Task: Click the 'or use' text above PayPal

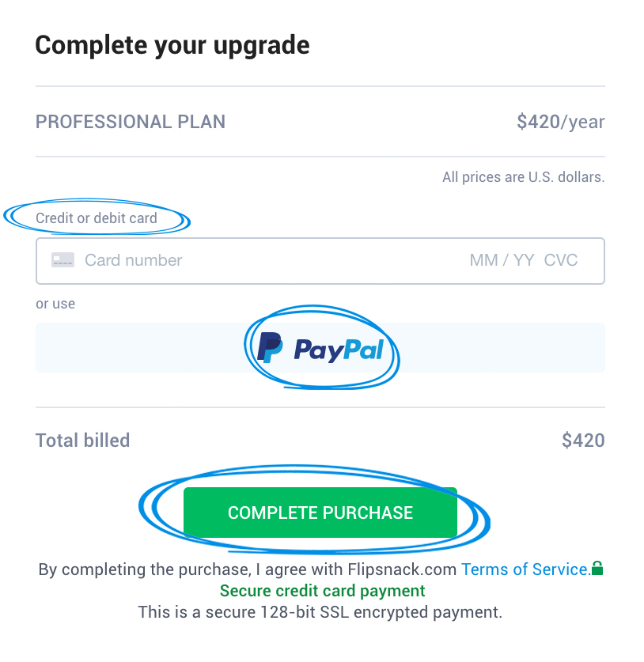Action: pyautogui.click(x=55, y=304)
